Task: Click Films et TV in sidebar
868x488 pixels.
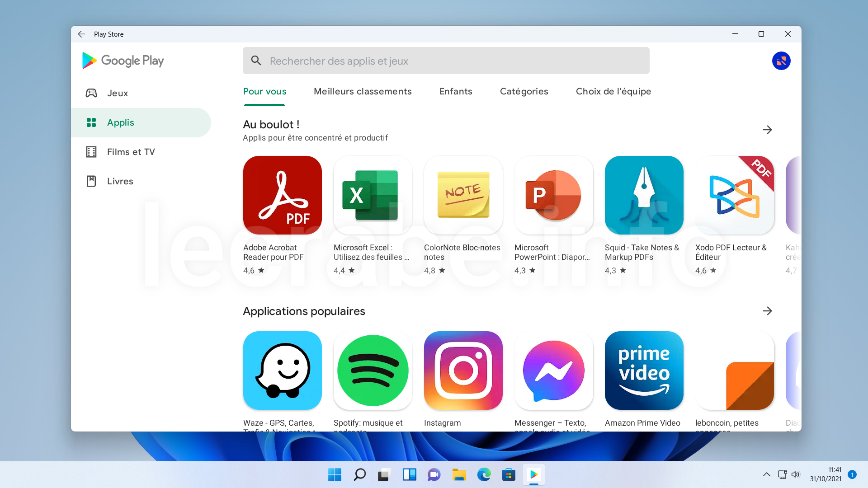Action: point(131,152)
